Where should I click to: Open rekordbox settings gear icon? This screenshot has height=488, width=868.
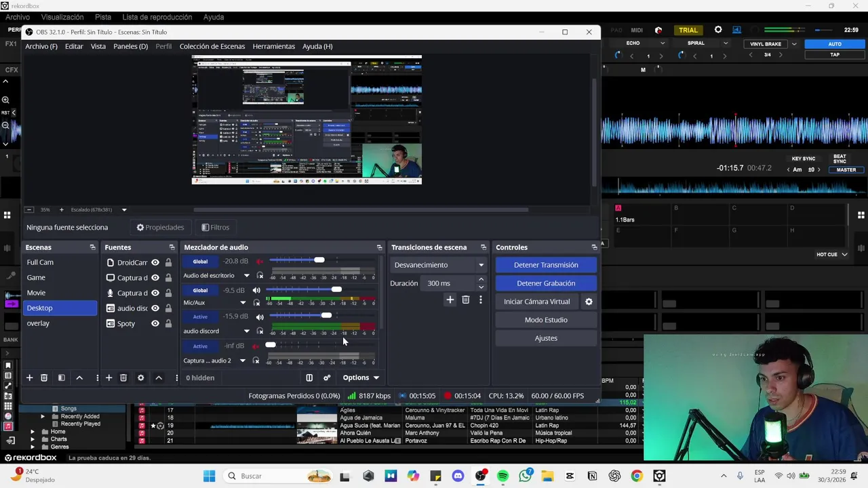[x=718, y=30]
